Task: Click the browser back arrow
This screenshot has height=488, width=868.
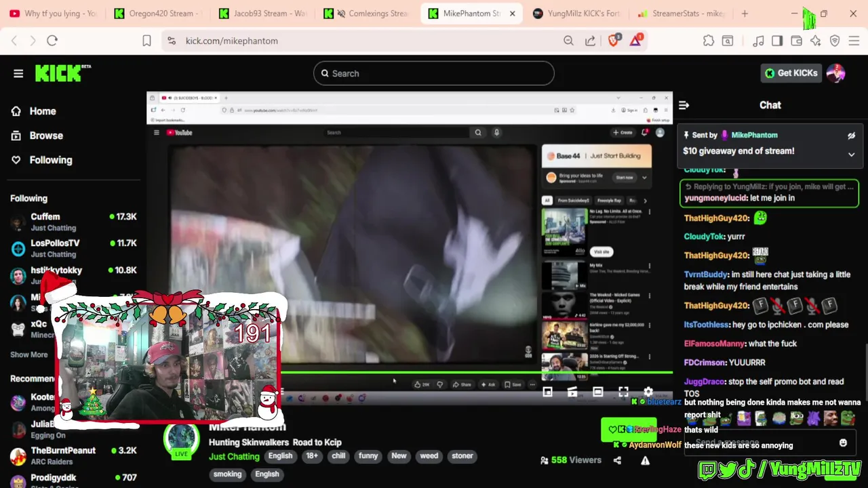Action: coord(14,41)
